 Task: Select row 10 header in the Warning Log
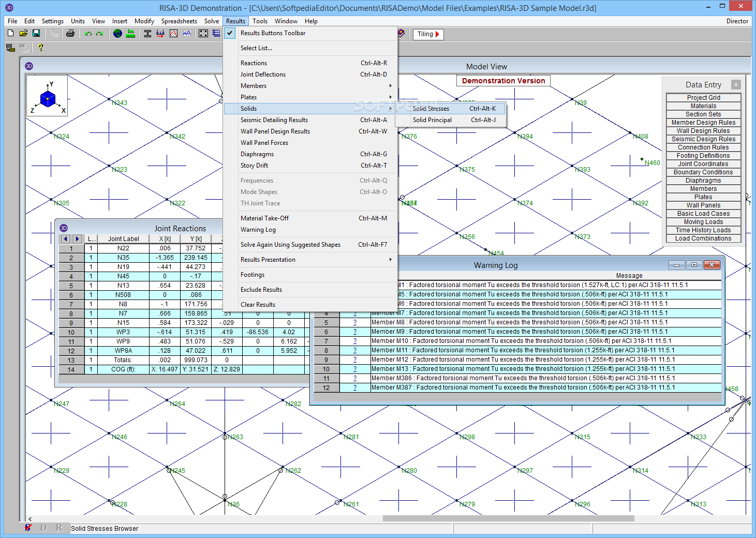[x=326, y=369]
